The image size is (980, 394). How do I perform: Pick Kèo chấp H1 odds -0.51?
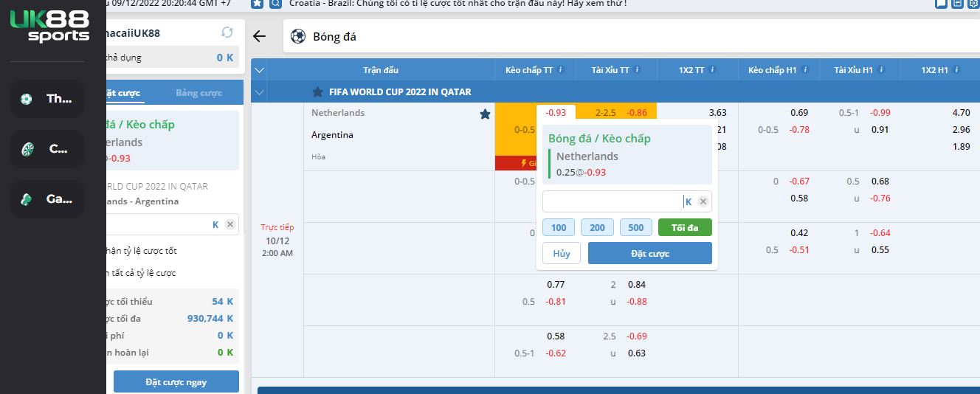click(x=799, y=250)
